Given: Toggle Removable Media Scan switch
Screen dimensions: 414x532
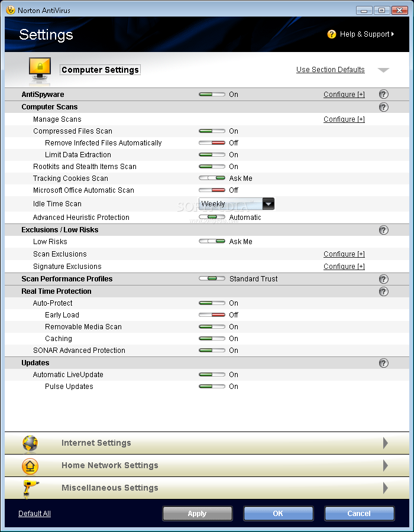Looking at the screenshot, I should pyautogui.click(x=212, y=327).
